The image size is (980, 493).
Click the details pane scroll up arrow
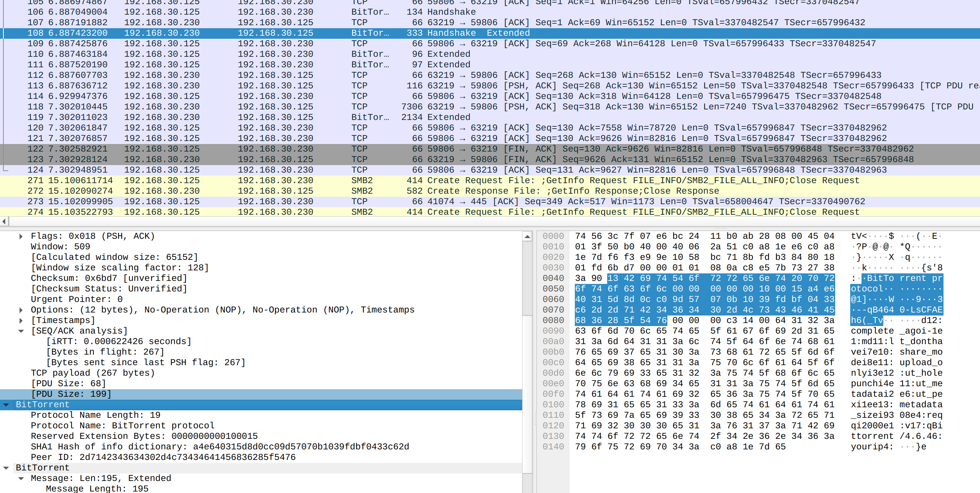[527, 237]
